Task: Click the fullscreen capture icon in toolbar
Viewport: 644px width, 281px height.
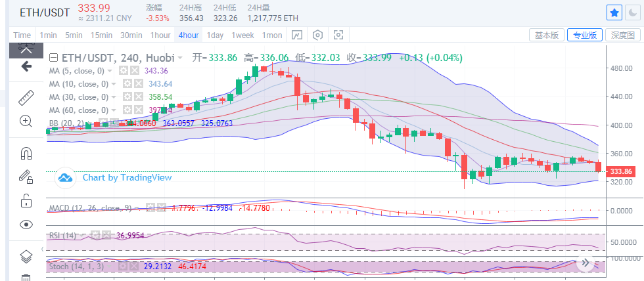Action: coord(338,35)
